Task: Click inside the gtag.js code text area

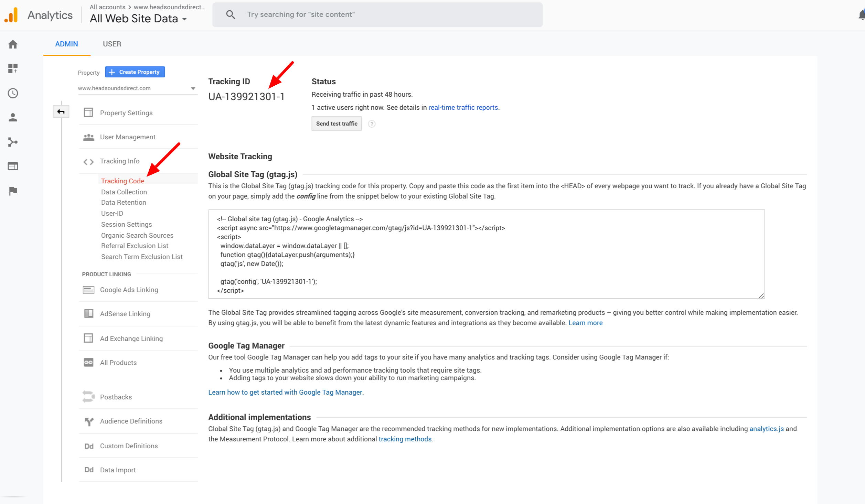Action: 487,254
